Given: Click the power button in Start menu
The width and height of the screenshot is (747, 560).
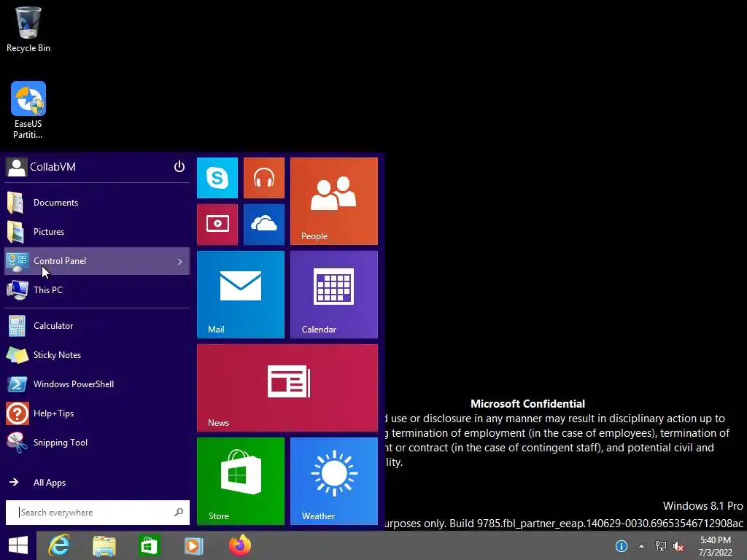Looking at the screenshot, I should point(179,167).
